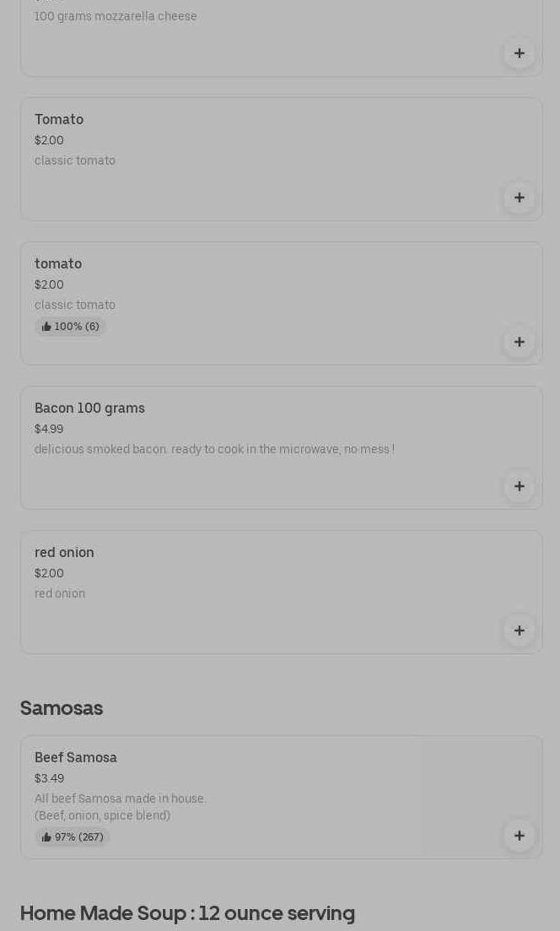The width and height of the screenshot is (560, 931).
Task: Click the Home Made Soup section heading
Action: [x=187, y=913]
